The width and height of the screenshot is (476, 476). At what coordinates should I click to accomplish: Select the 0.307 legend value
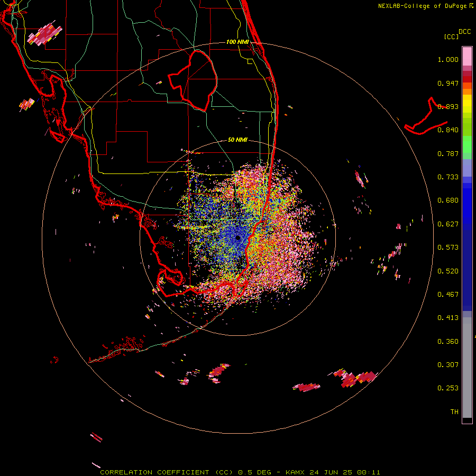point(448,365)
